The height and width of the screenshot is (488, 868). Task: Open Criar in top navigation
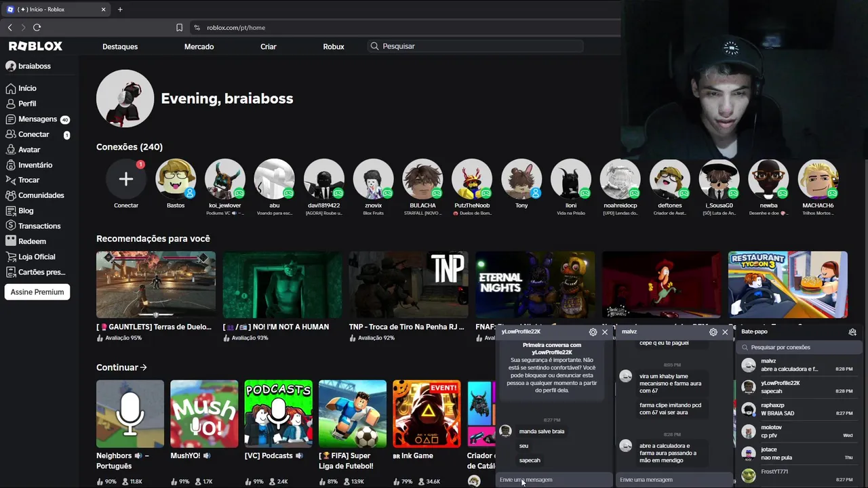[x=269, y=47]
